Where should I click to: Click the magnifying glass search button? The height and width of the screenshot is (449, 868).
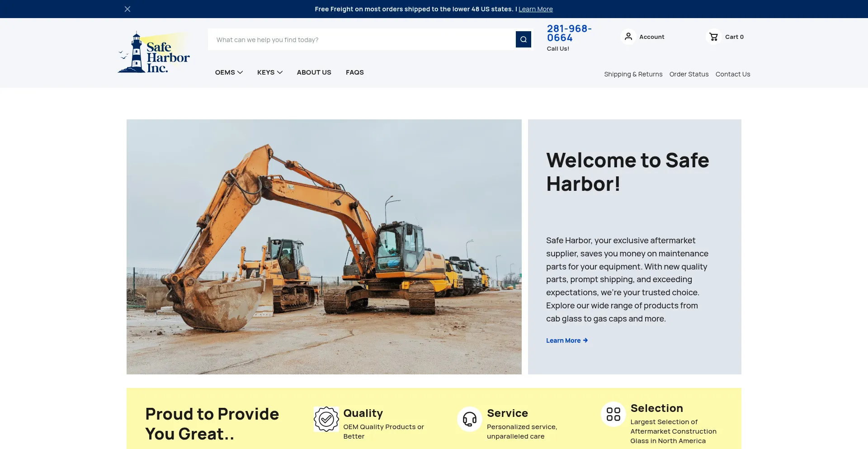click(523, 39)
